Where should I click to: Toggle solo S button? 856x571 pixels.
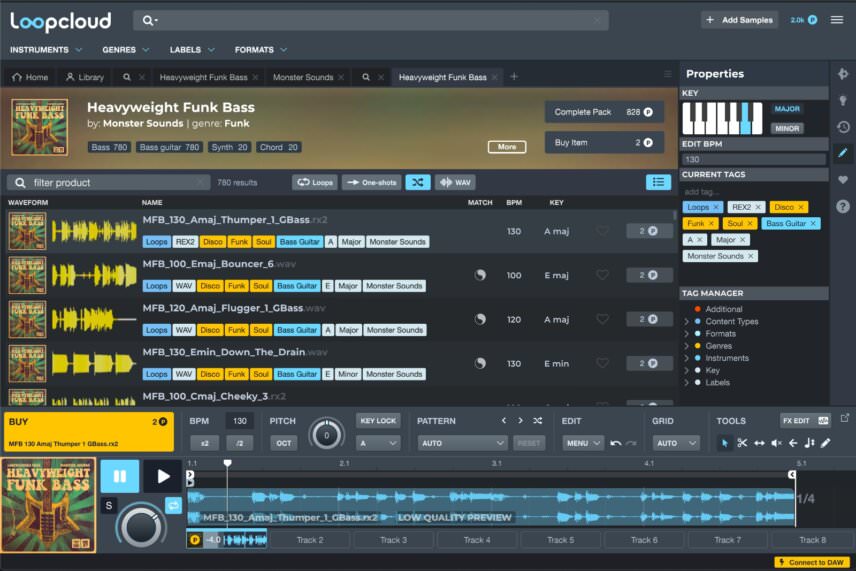click(109, 505)
